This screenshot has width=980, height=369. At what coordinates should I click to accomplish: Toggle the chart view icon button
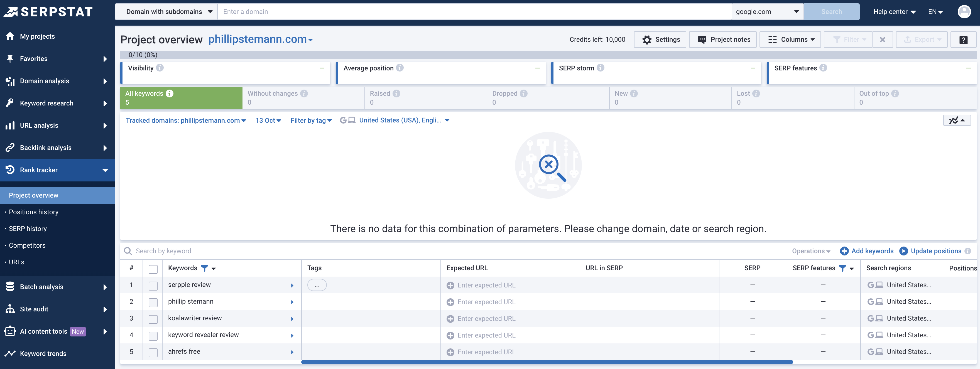click(957, 120)
